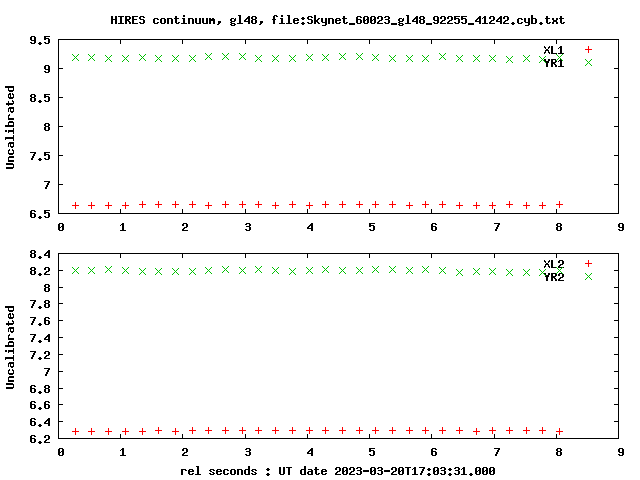Image resolution: width=640 pixels, height=480 pixels.
Task: Click the 6.2 tick label on bottom plot
Action: pos(40,439)
